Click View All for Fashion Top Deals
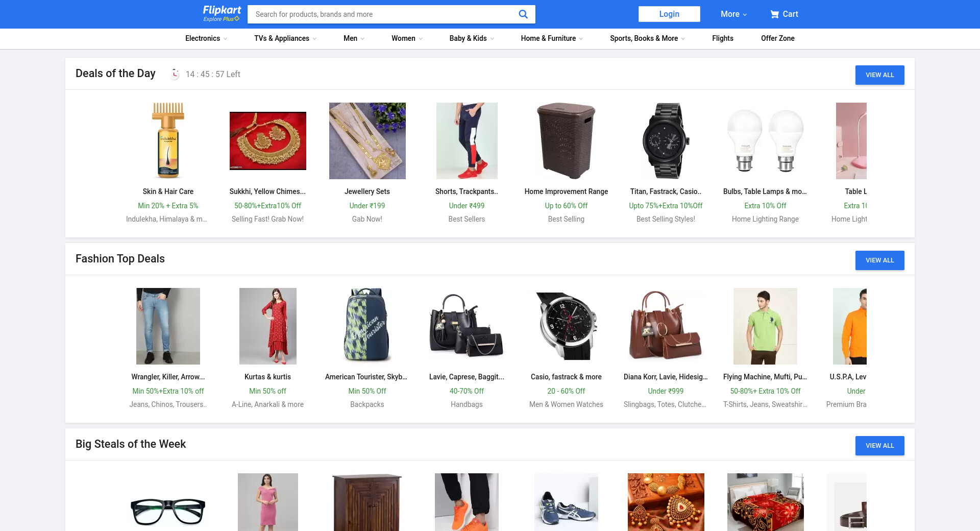980x531 pixels. tap(879, 260)
